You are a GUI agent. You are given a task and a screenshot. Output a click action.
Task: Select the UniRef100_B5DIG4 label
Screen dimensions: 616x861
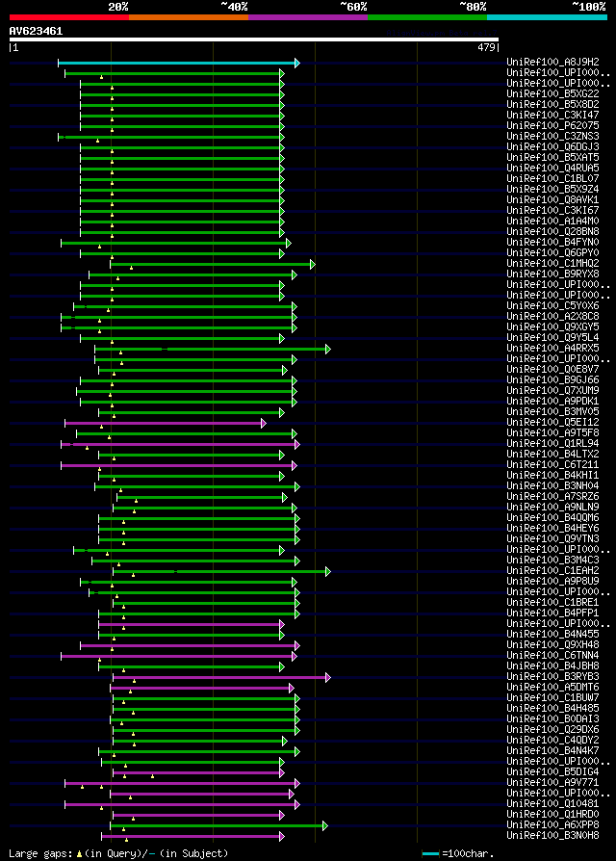(x=552, y=772)
